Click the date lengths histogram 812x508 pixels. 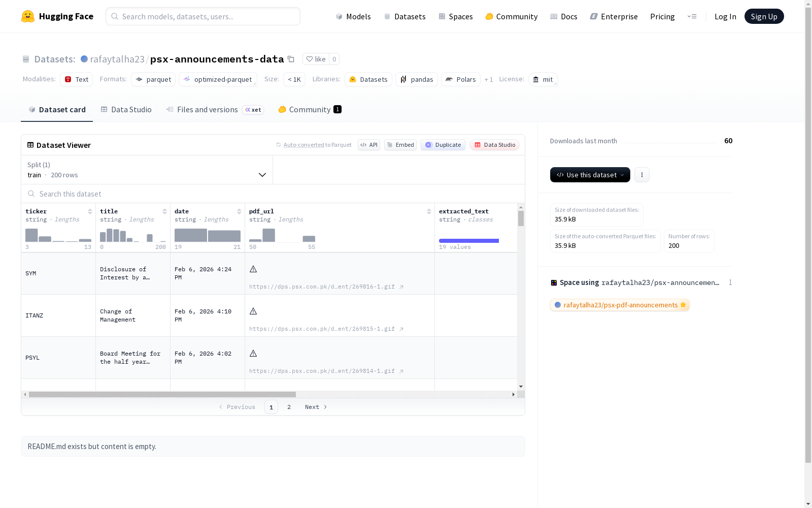pos(208,235)
